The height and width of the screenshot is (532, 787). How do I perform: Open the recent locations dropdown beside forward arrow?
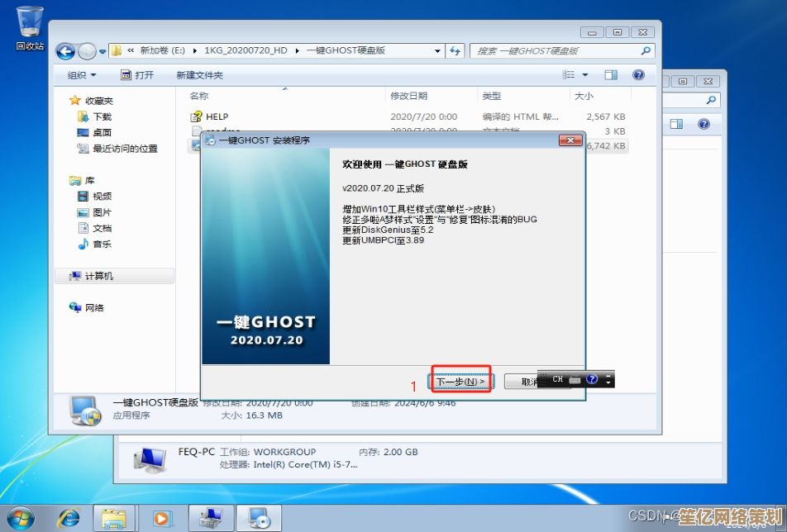click(x=103, y=51)
